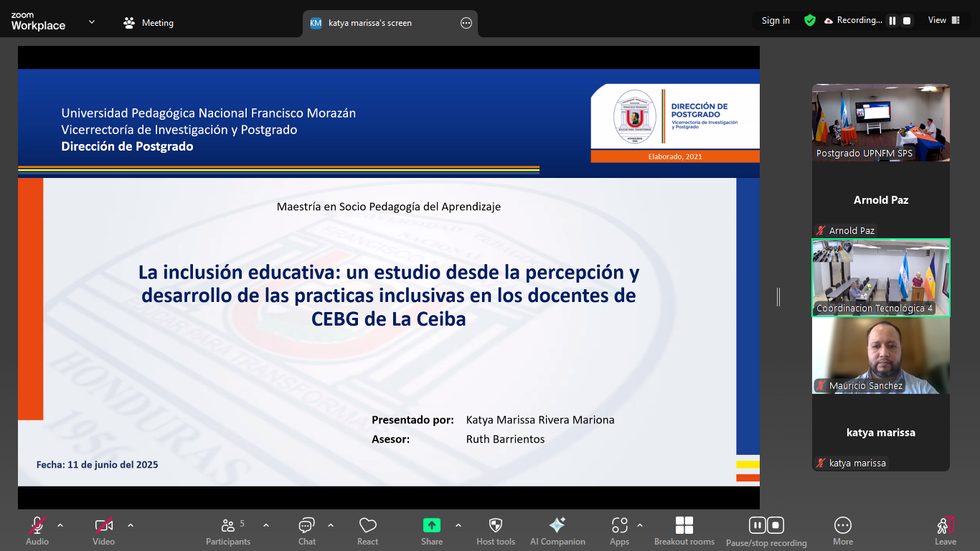Click the gallery panel resize handle
This screenshot has width=980, height=551.
point(778,296)
